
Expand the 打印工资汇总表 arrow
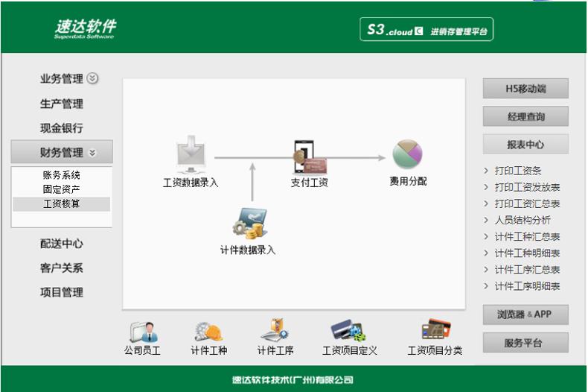(486, 203)
